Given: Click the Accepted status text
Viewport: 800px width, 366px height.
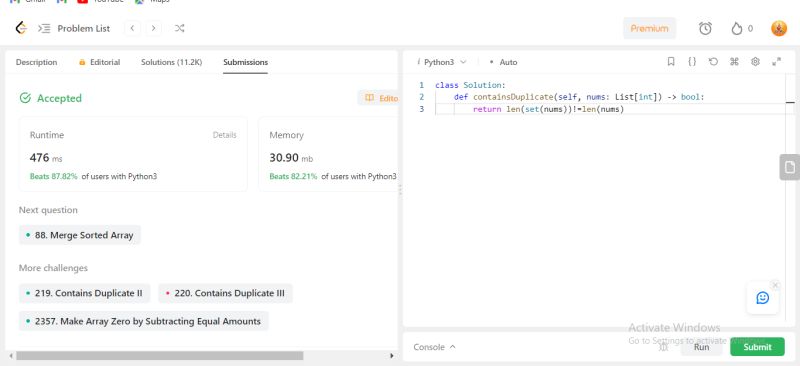Looking at the screenshot, I should coord(59,99).
